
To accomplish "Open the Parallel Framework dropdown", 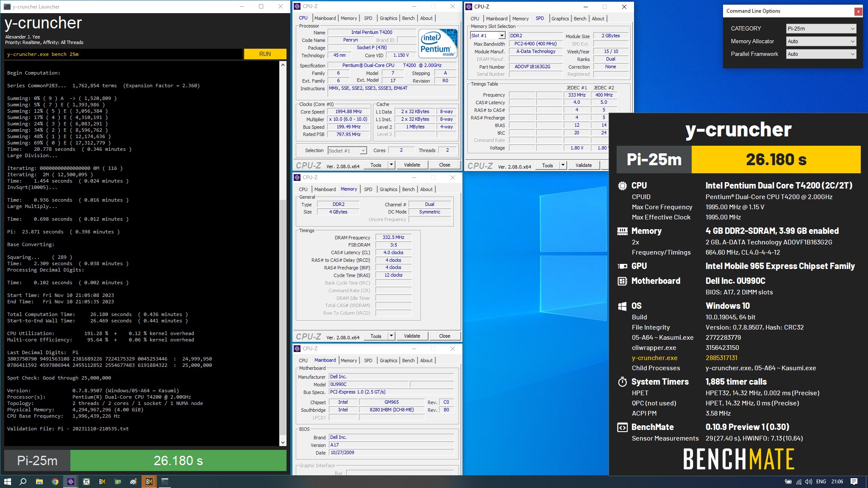I will click(821, 54).
